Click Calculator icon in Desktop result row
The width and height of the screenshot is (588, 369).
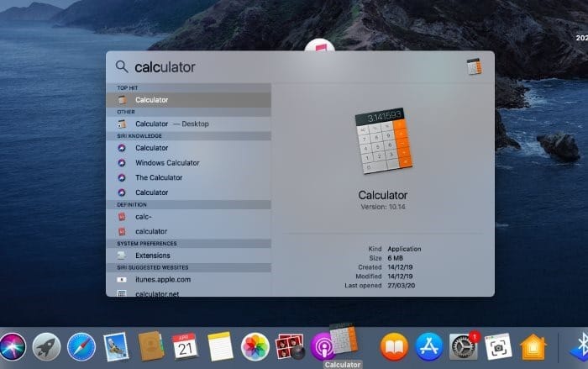122,124
